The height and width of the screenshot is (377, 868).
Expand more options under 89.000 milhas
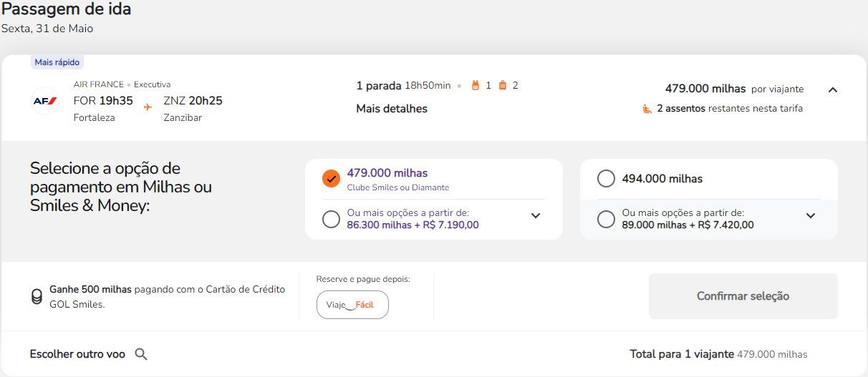811,215
